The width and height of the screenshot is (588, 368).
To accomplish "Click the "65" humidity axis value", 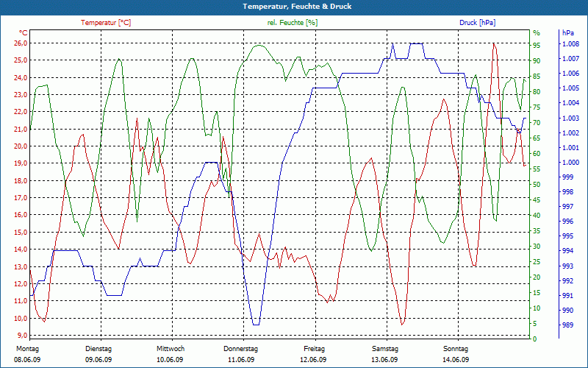I will (537, 138).
